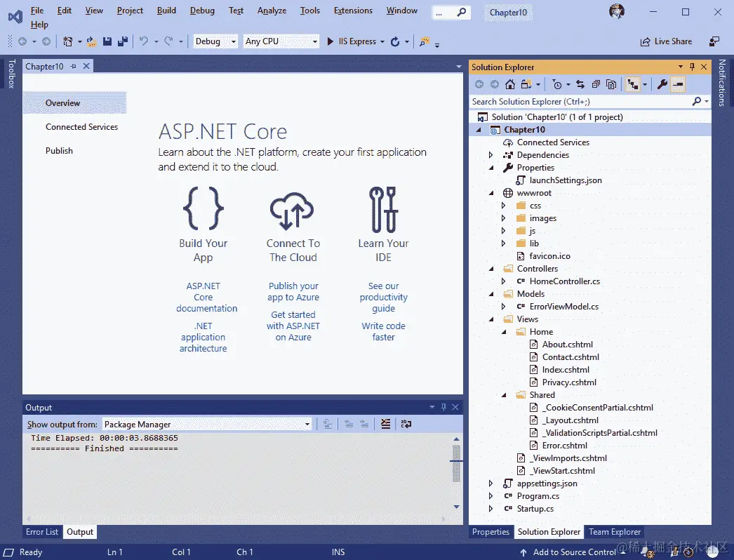
Task: Click the Output panel vertical scrollbar thumb
Action: [x=456, y=464]
